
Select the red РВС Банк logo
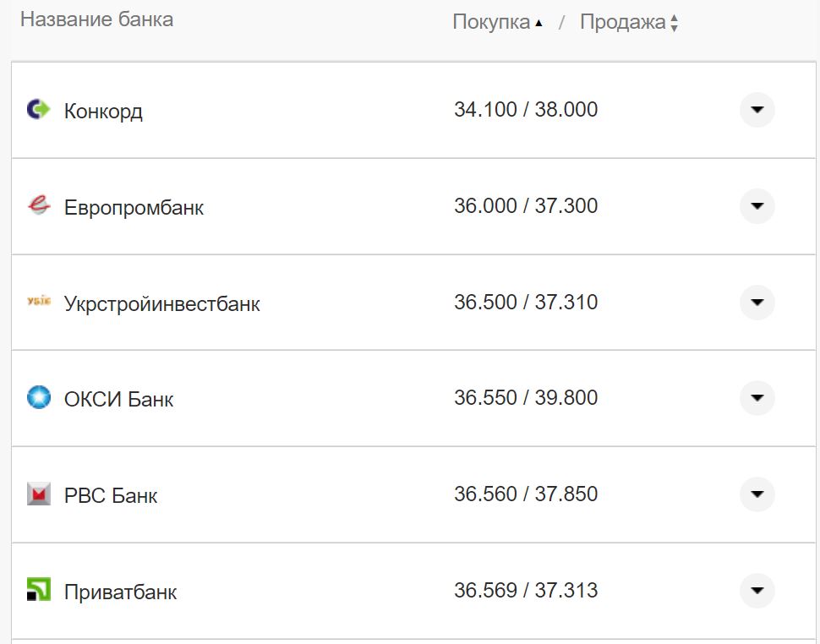(x=37, y=494)
